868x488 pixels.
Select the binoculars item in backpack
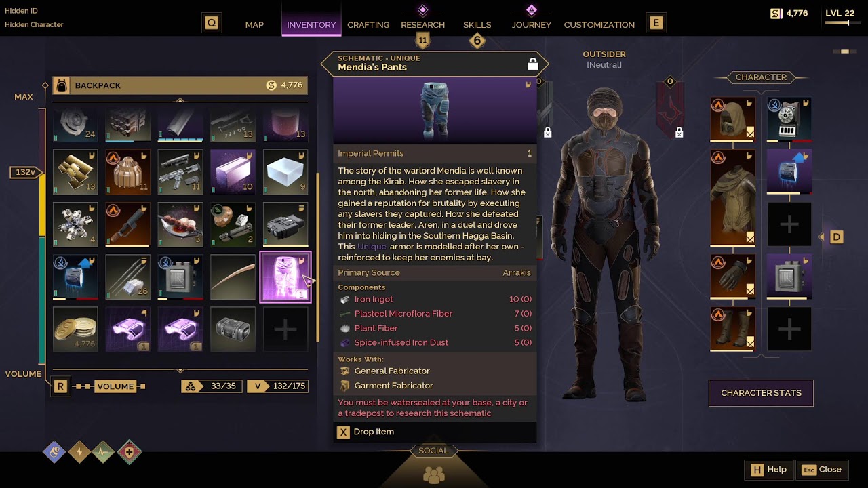click(x=285, y=224)
